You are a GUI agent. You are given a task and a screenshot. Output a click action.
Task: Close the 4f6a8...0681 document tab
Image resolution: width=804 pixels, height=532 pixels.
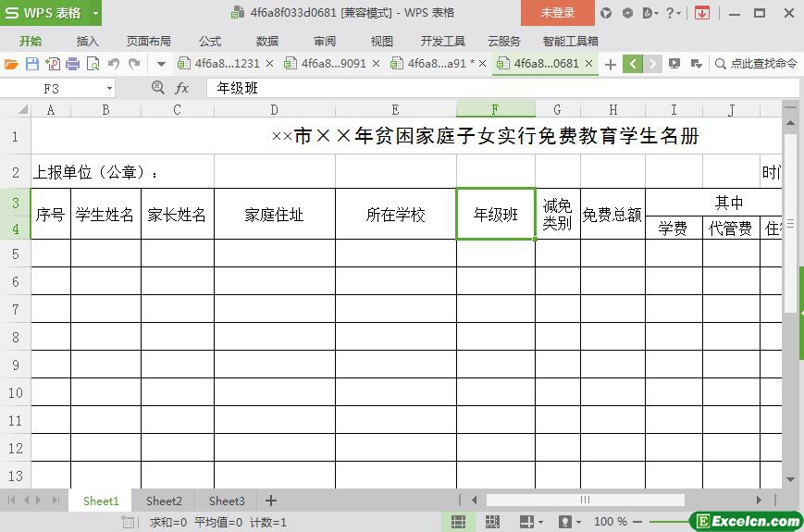click(x=588, y=64)
